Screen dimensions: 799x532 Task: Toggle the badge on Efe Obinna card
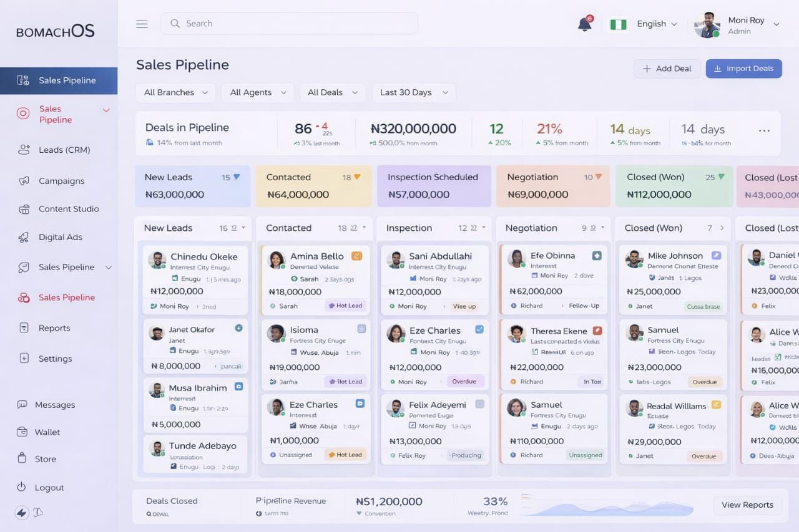tap(597, 256)
